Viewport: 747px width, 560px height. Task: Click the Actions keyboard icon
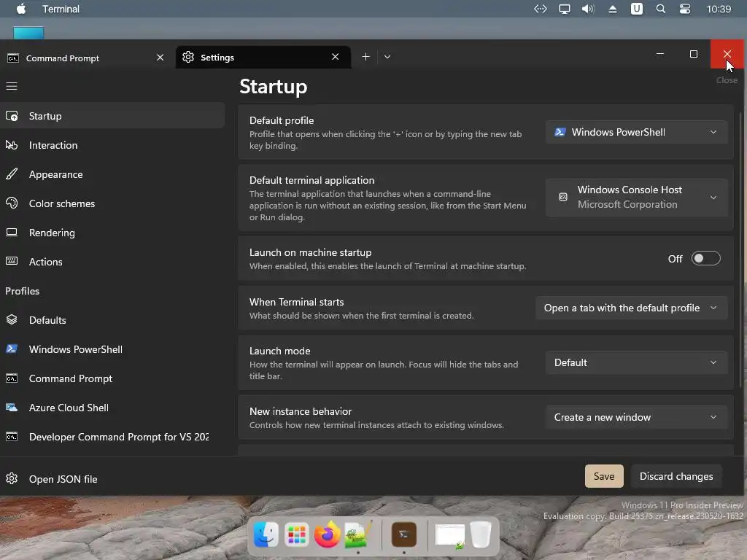[x=12, y=261]
